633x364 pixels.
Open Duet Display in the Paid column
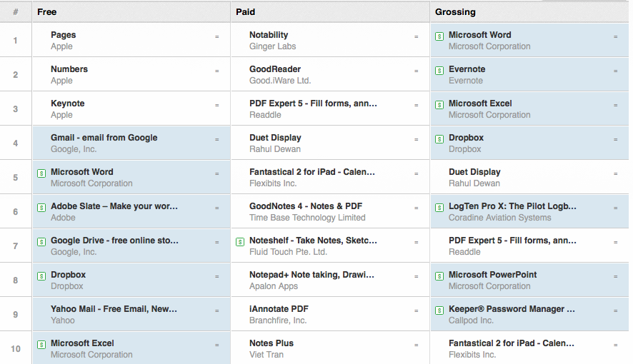point(275,138)
